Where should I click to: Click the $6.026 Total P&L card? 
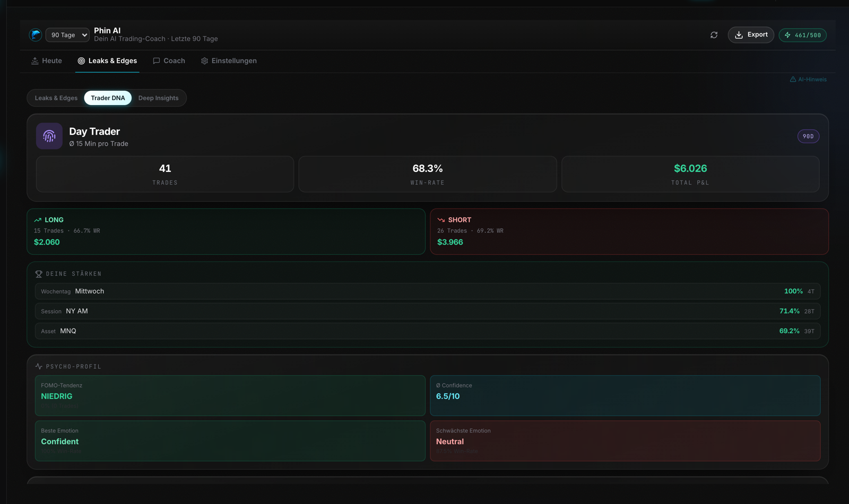[690, 174]
